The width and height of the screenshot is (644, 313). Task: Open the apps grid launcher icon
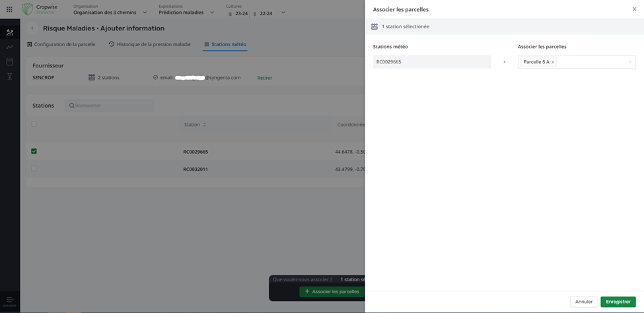9,9
